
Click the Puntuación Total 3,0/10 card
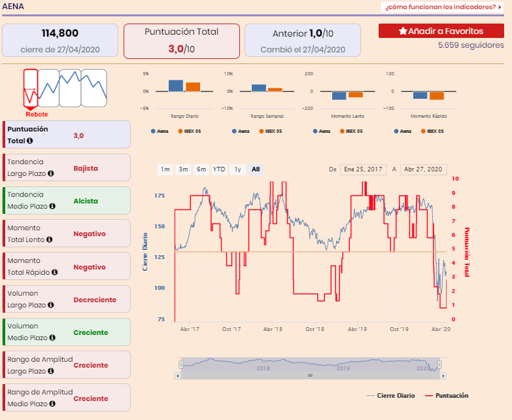click(x=182, y=41)
